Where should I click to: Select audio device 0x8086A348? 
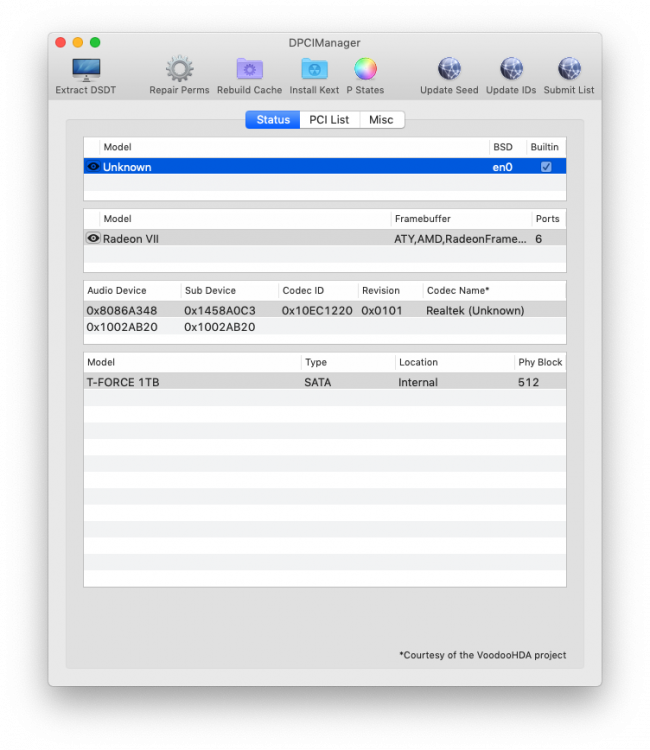pos(121,310)
